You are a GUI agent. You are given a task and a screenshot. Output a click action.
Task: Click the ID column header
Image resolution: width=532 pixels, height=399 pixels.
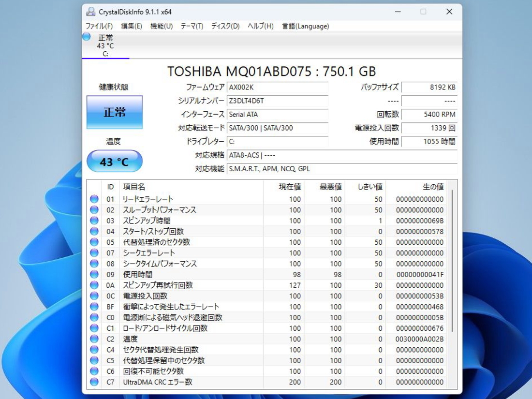pos(110,187)
